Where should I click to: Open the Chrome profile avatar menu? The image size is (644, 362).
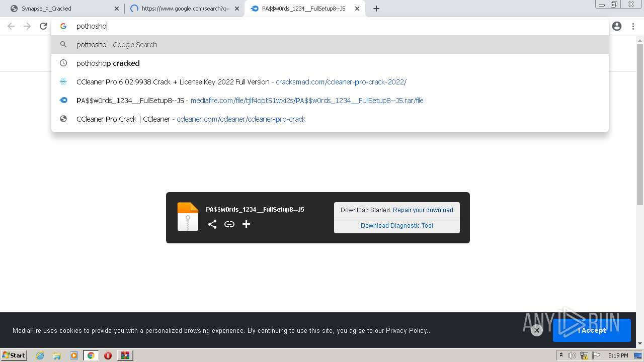[617, 26]
